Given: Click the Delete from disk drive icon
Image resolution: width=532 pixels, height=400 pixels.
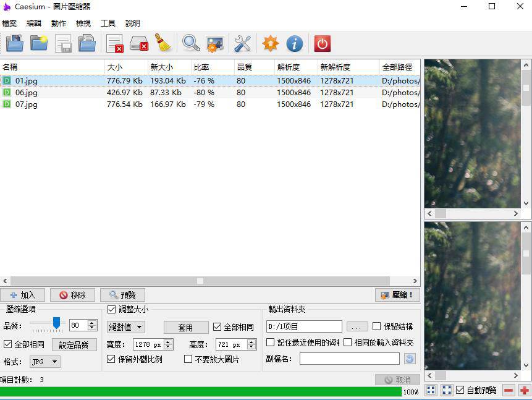Looking at the screenshot, I should [139, 43].
